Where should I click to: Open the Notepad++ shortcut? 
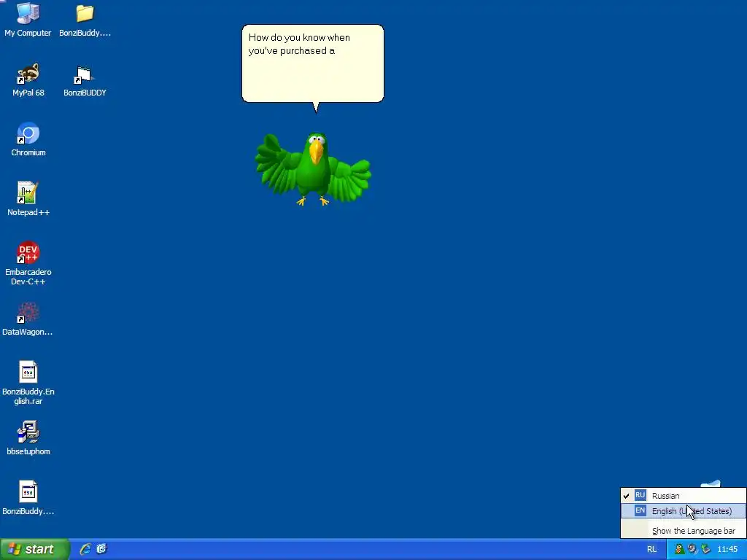click(28, 199)
